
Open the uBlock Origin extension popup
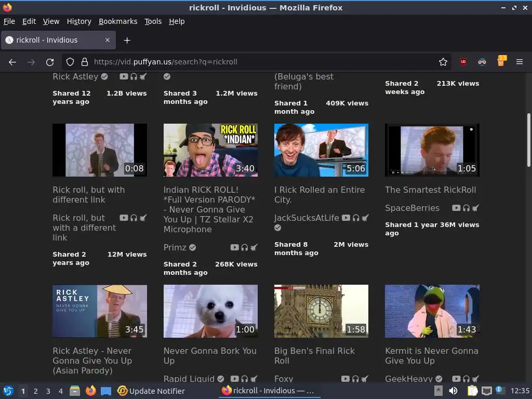(x=463, y=62)
